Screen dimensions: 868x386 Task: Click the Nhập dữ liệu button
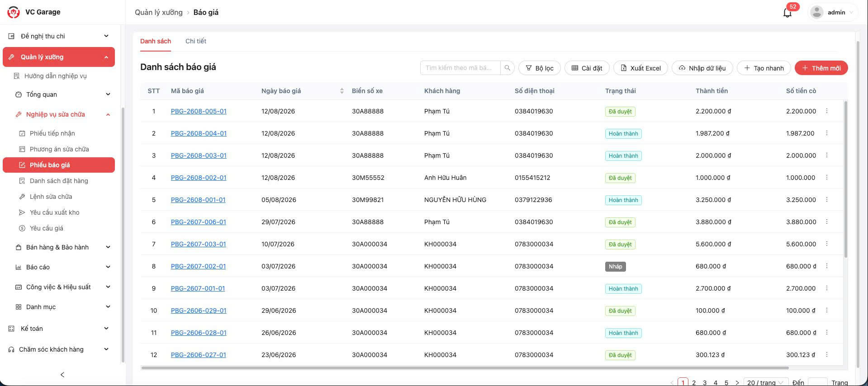click(702, 68)
